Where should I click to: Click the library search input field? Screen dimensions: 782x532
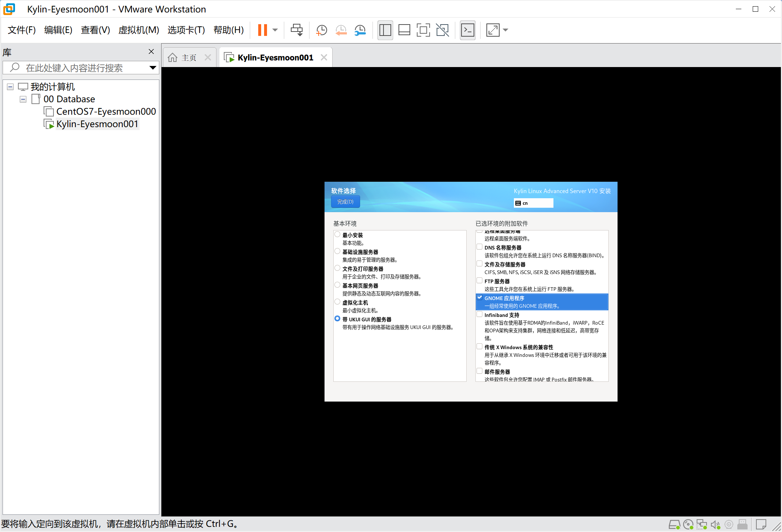pyautogui.click(x=81, y=68)
